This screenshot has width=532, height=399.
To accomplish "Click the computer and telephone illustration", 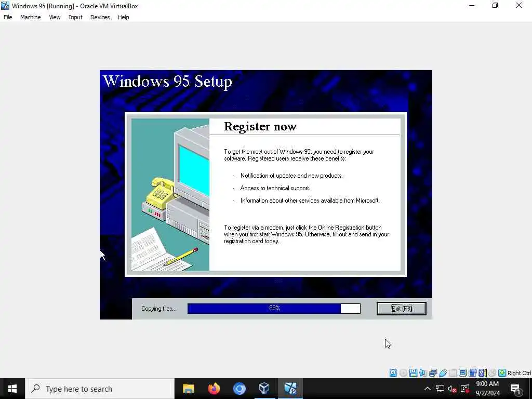I will (x=170, y=194).
